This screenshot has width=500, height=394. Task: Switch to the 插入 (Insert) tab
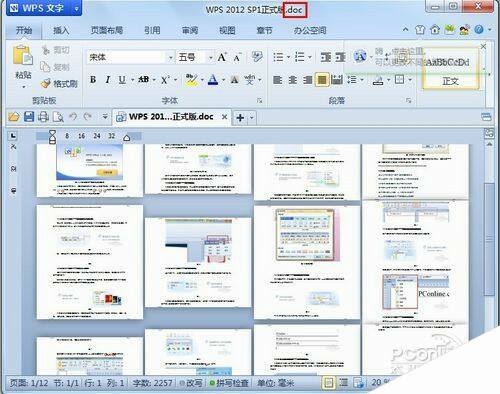(x=61, y=31)
